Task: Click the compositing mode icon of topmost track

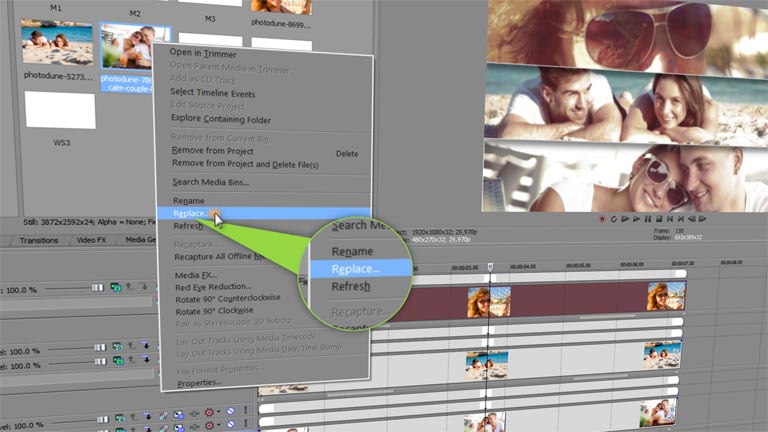Action: pyautogui.click(x=116, y=287)
